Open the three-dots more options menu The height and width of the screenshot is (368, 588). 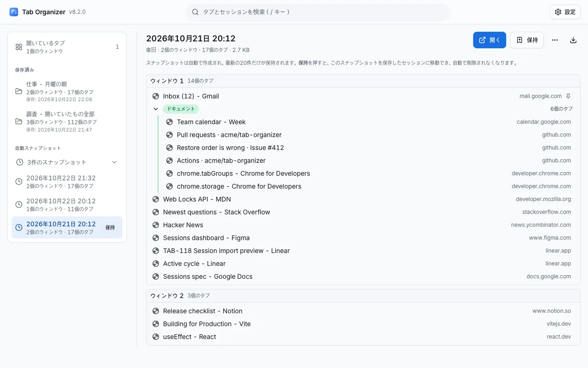point(555,40)
